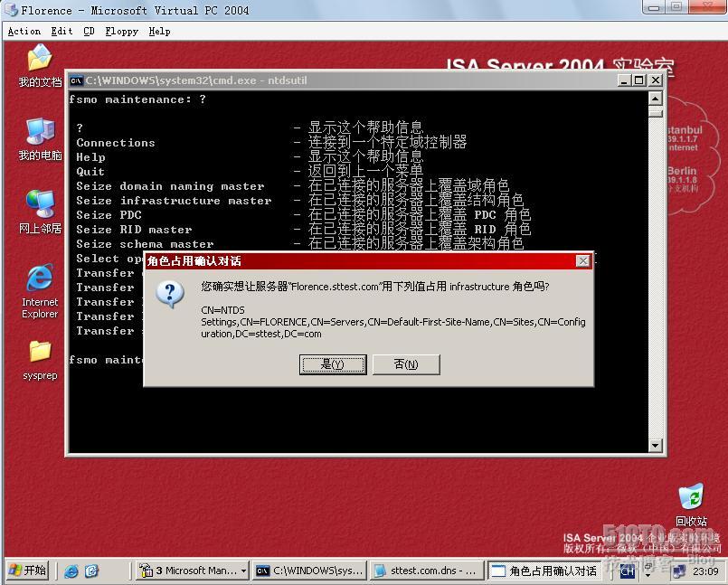Click the cmd window scrollbar thumb
This screenshot has height=585, width=728.
pos(655,113)
